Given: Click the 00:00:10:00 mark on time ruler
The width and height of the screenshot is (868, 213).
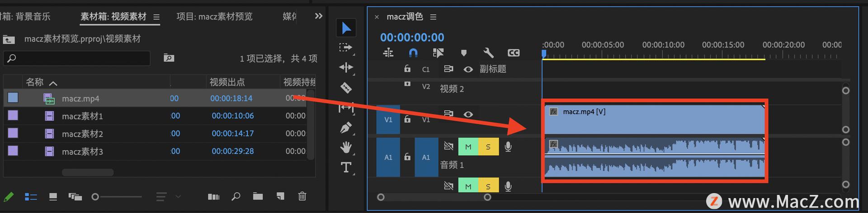Looking at the screenshot, I should point(663,45).
